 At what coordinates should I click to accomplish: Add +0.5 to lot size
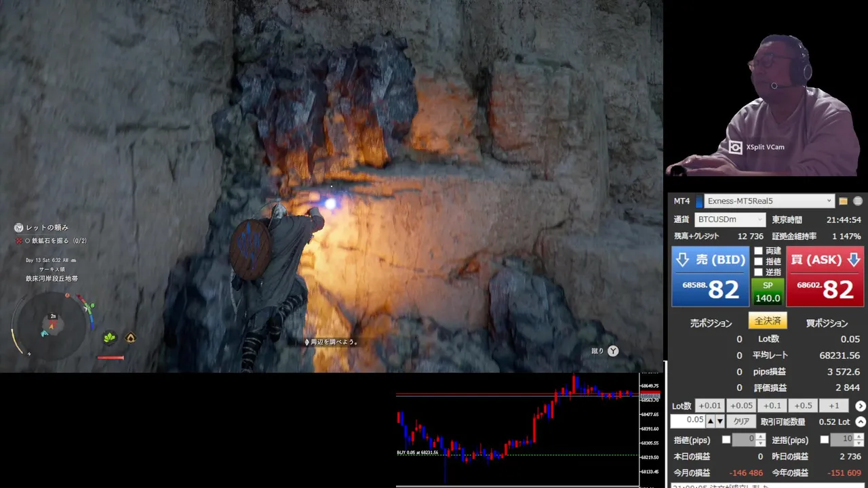tap(803, 406)
